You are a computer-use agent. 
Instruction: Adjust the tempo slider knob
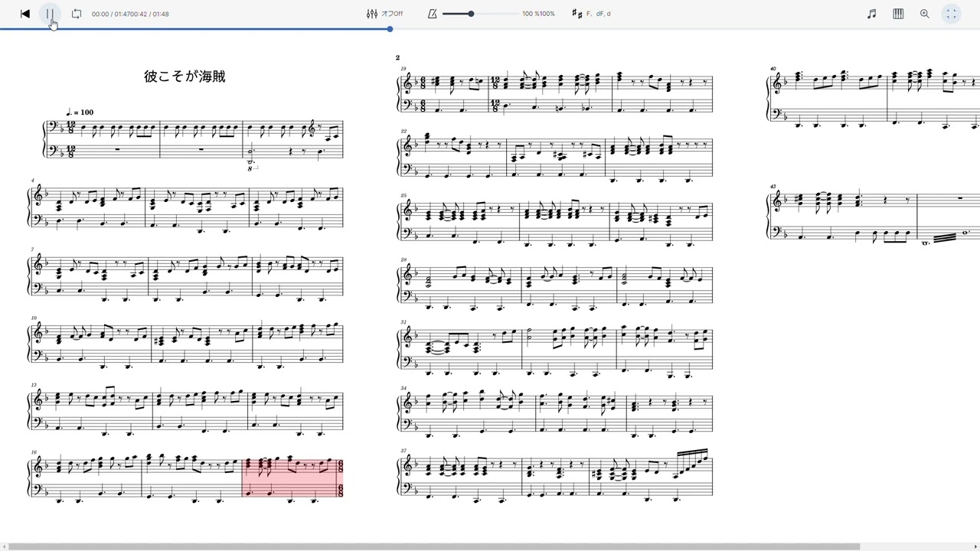tap(471, 14)
